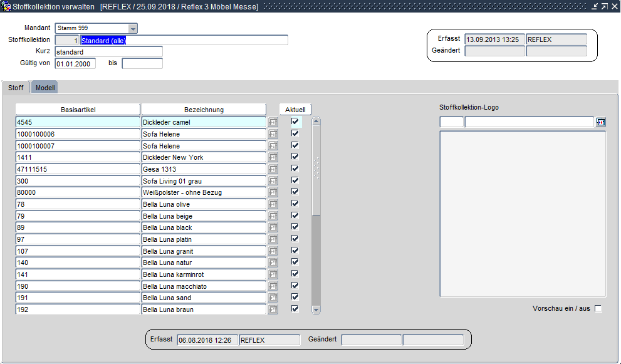Open the Mandant dropdown

point(132,28)
